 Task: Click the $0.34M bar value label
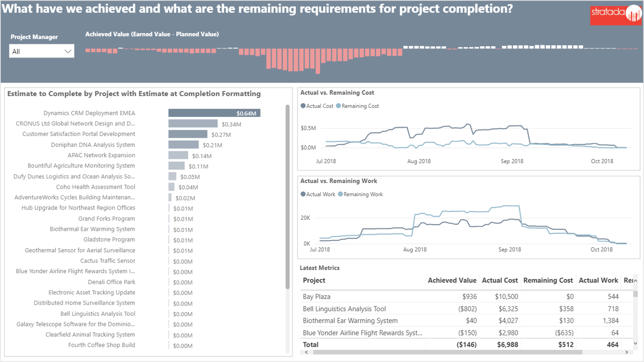coord(231,124)
